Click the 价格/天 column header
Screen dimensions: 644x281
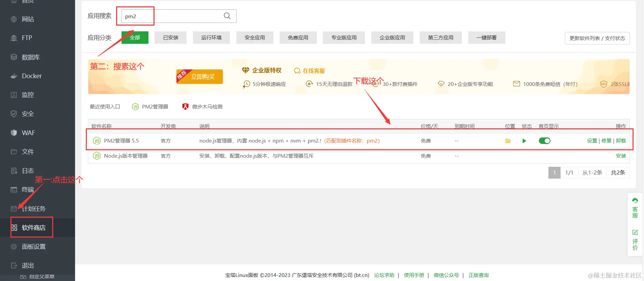tap(429, 126)
